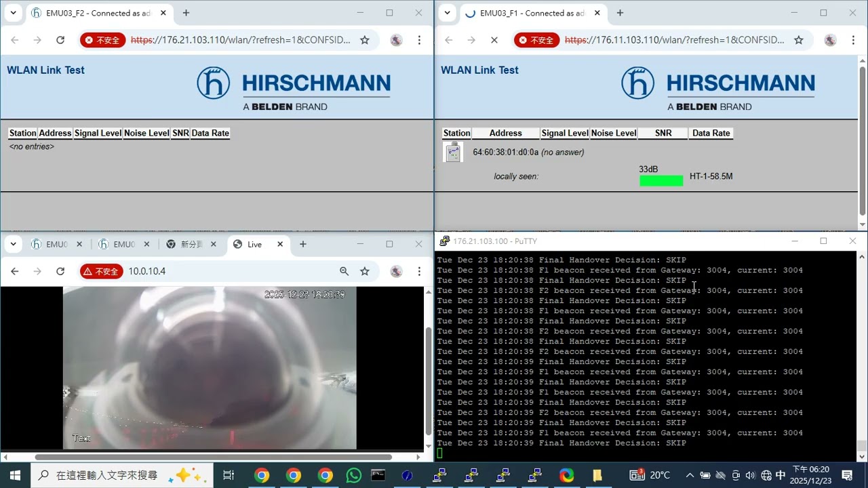Toggle the 中 IME input indicator
Screen dimensions: 868x488
[781, 475]
